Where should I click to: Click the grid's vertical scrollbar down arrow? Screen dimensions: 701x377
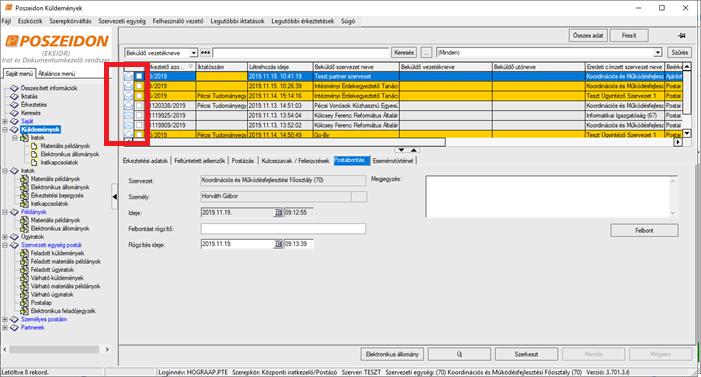coord(687,134)
